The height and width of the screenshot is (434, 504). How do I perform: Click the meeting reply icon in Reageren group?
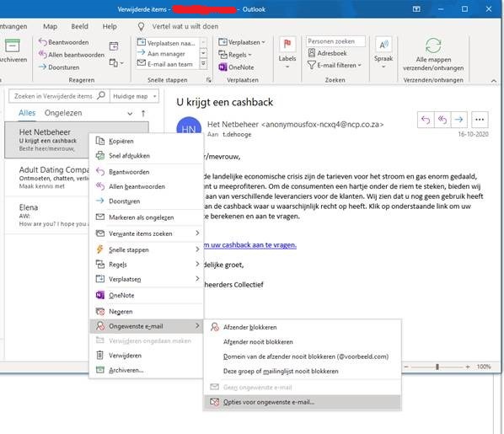pos(114,46)
